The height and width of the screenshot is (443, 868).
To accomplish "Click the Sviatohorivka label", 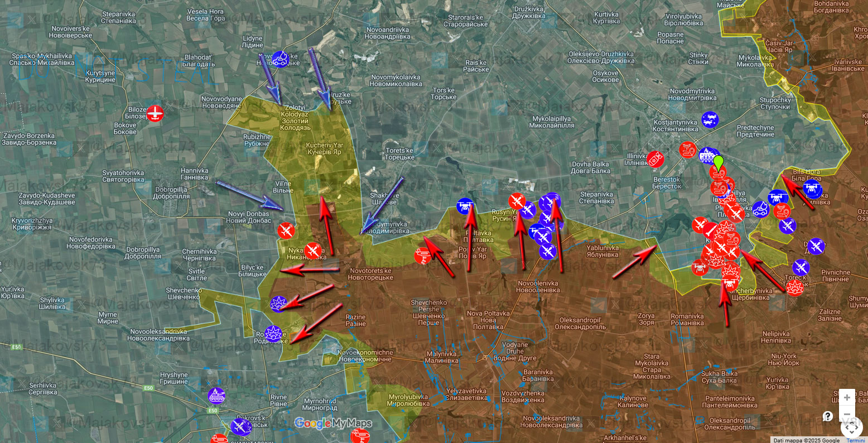I will (x=123, y=176).
